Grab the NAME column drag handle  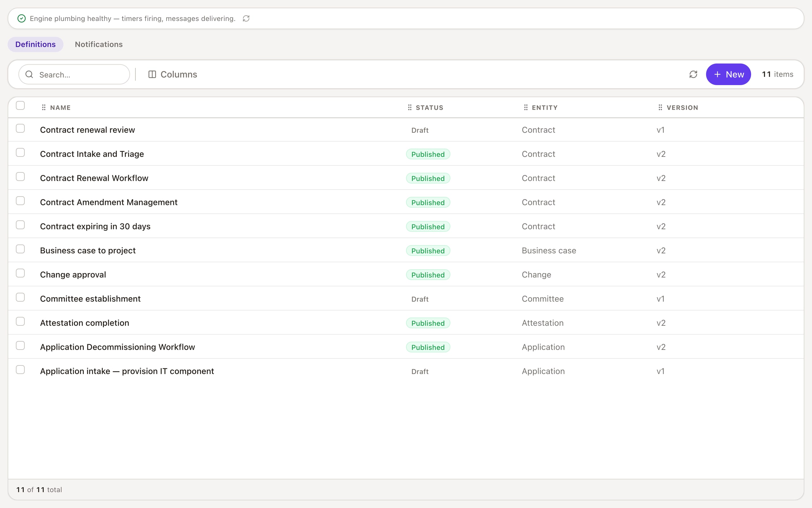point(44,108)
